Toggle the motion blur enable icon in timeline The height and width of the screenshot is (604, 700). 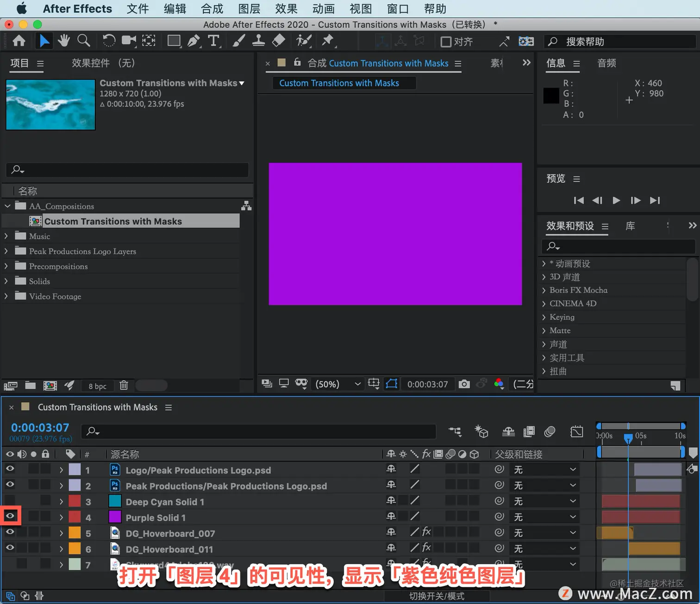pyautogui.click(x=550, y=432)
